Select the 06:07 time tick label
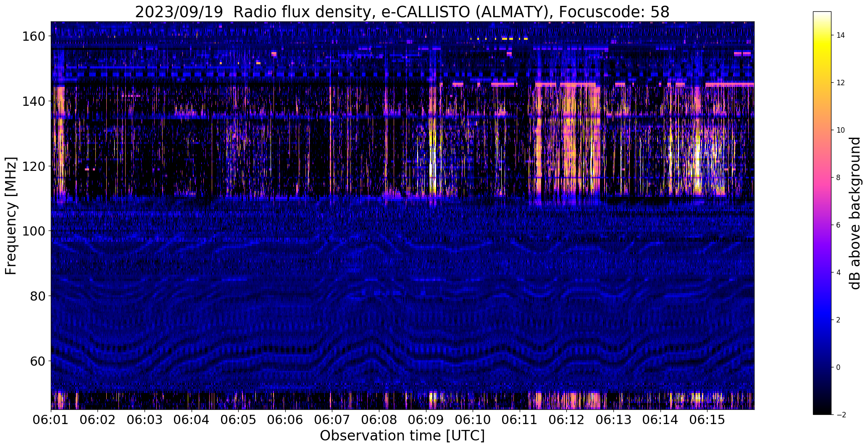The image size is (868, 448). [332, 420]
